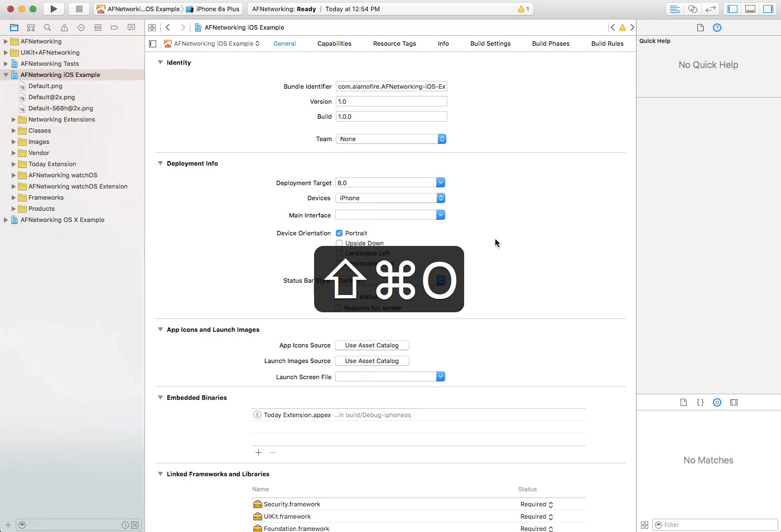Click Use Asset Catalog for App Icons
Viewport: 781px width, 532px height.
coord(372,345)
